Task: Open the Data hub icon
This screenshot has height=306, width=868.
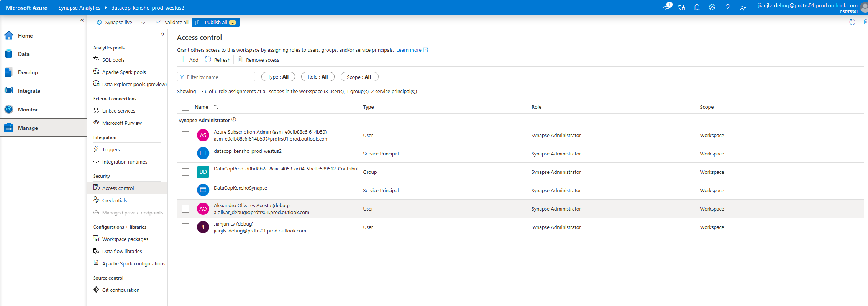Action: point(9,54)
